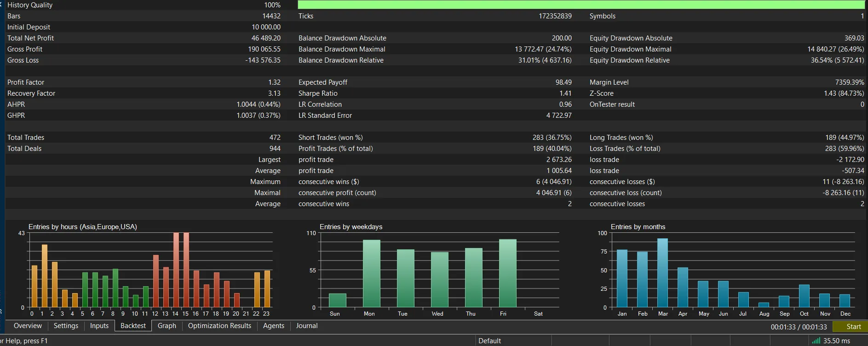
Task: Select the Sharpe Ratio row
Action: tap(435, 93)
